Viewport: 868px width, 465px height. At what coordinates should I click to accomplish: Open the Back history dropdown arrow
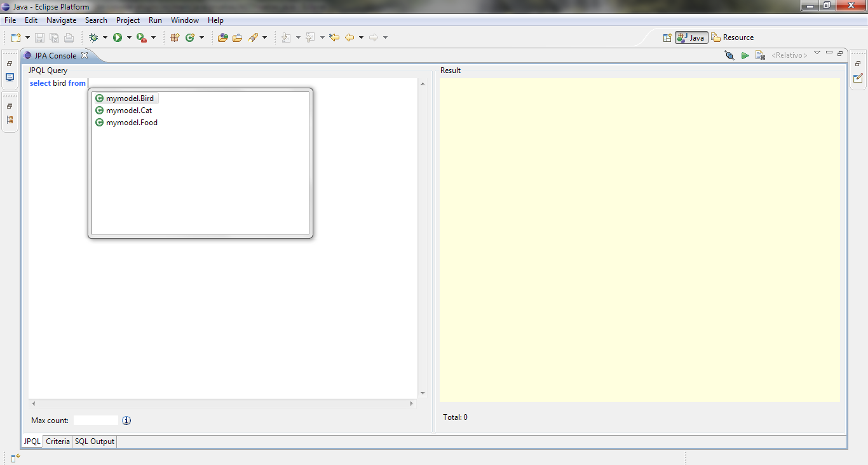[x=361, y=38]
